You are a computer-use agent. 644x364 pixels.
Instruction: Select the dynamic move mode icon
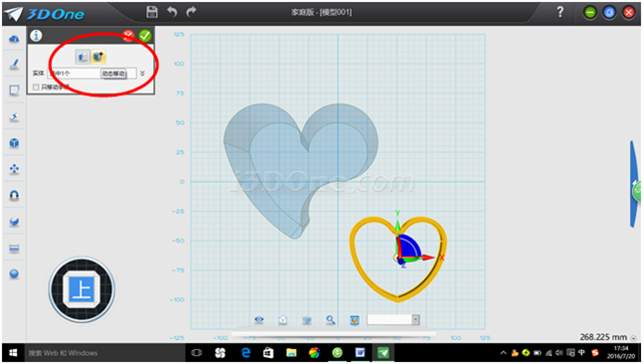click(x=98, y=57)
